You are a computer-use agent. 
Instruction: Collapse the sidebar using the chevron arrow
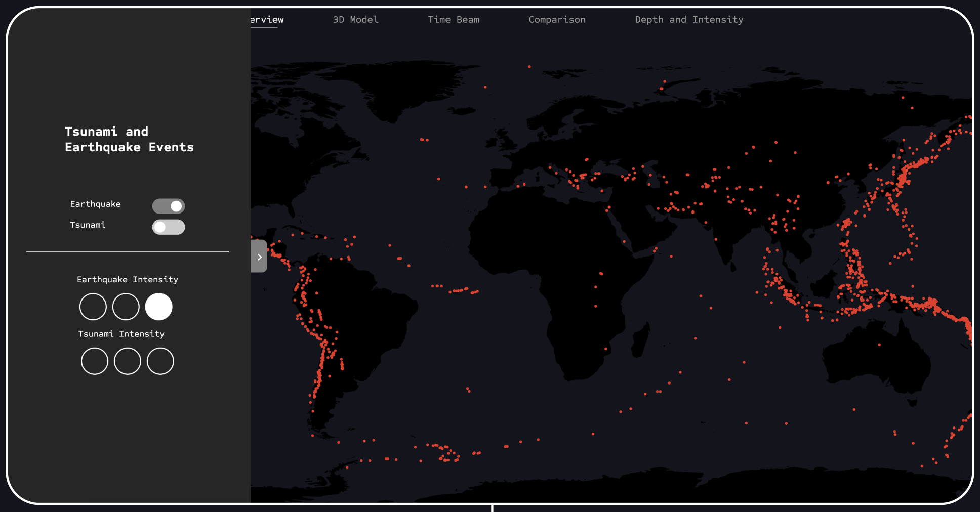coord(259,257)
